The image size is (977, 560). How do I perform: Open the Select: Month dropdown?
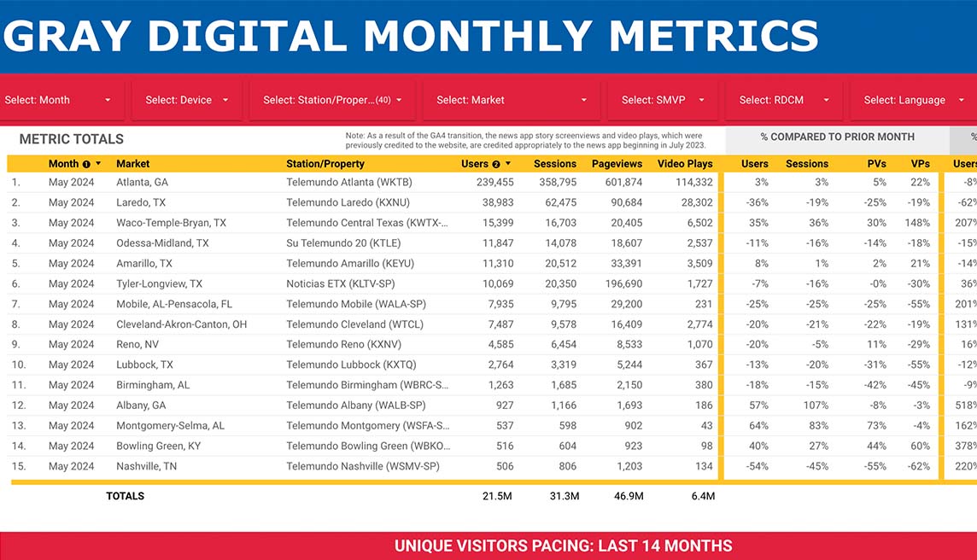(58, 100)
